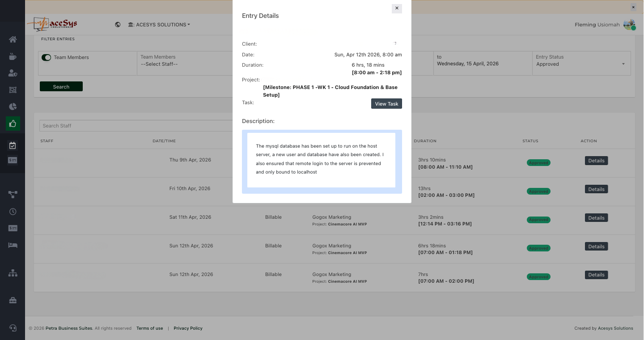644x340 pixels.
Task: Click the clock time-tracking icon
Action: pos(13,211)
